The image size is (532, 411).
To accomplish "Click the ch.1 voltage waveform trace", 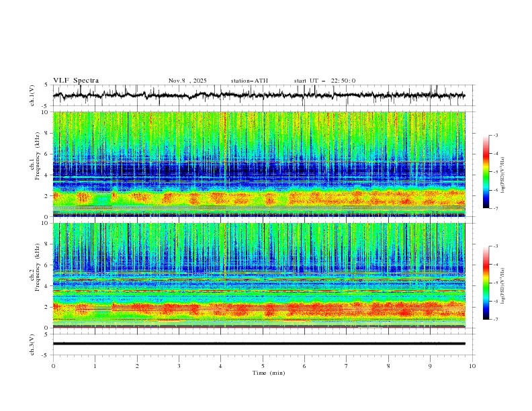I will (259, 95).
